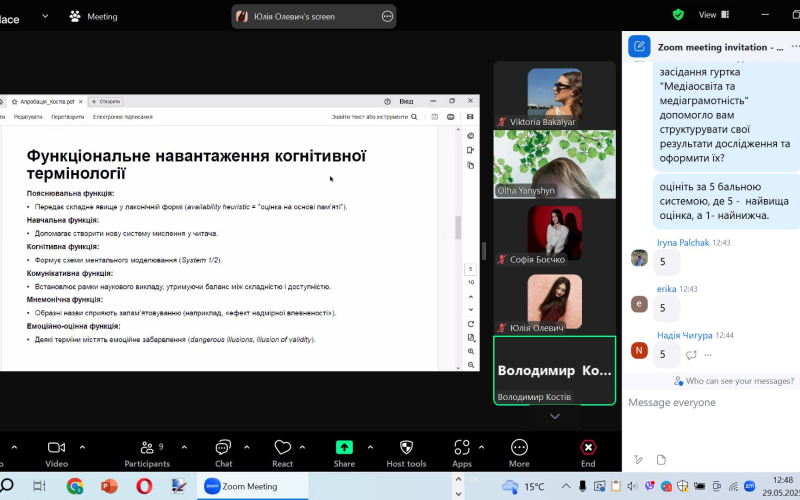Screen dimensions: 800x500
Task: Click the rotate page icon in PDF viewer
Action: (470, 324)
